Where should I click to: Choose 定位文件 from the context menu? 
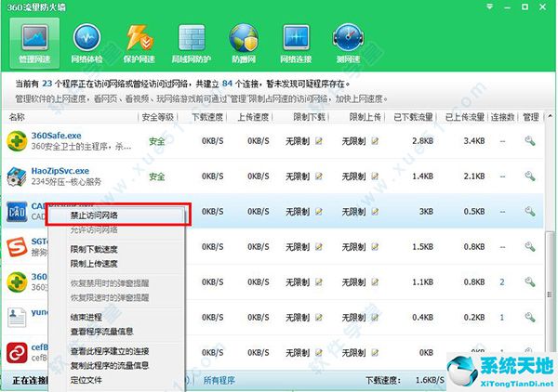(86, 380)
